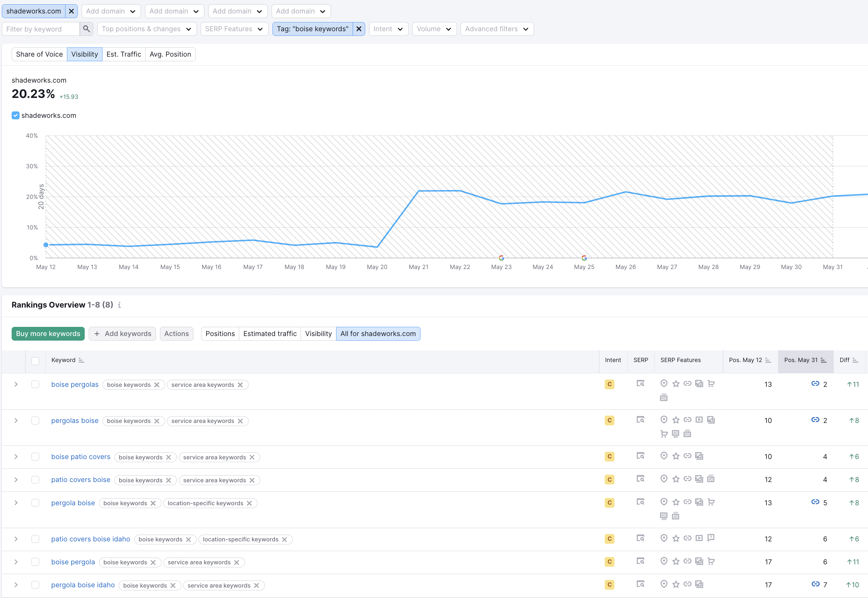Click the image pack icon for pergola boise idaho
Screen dimensions: 868x598
click(699, 584)
